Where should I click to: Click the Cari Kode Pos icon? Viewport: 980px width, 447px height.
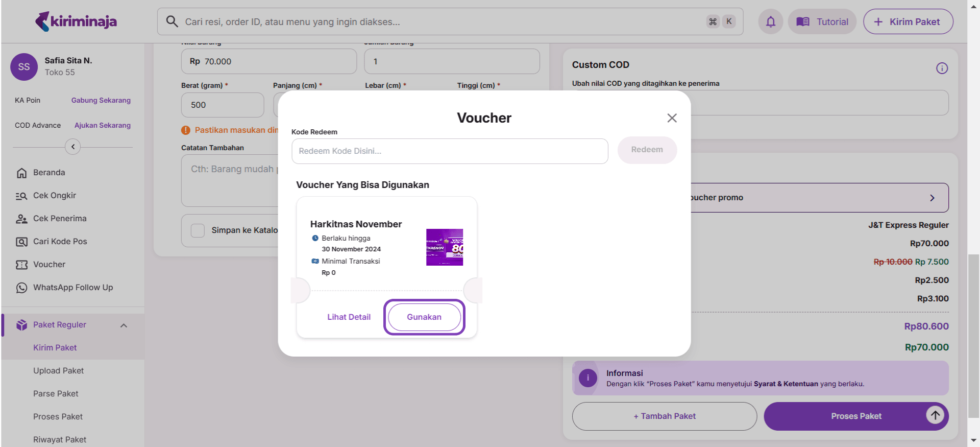tap(21, 242)
